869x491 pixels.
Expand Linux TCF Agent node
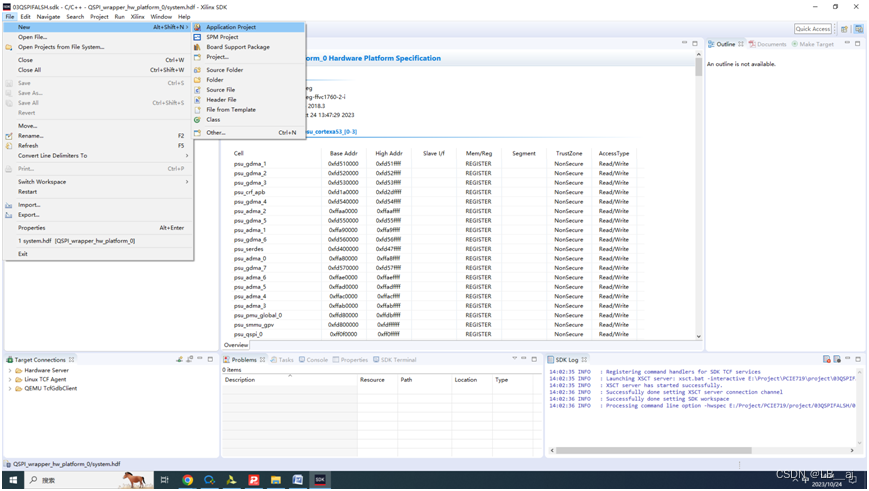(x=10, y=380)
